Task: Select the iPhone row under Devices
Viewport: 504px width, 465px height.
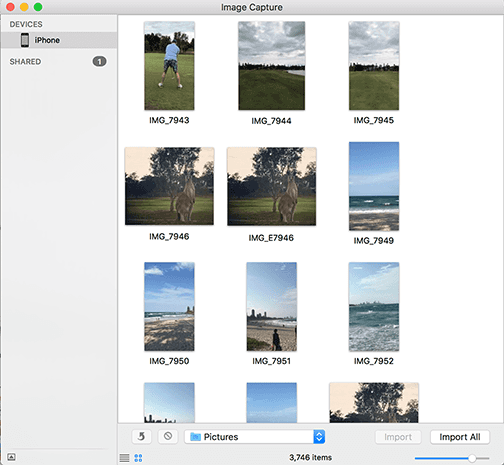Action: tap(59, 40)
